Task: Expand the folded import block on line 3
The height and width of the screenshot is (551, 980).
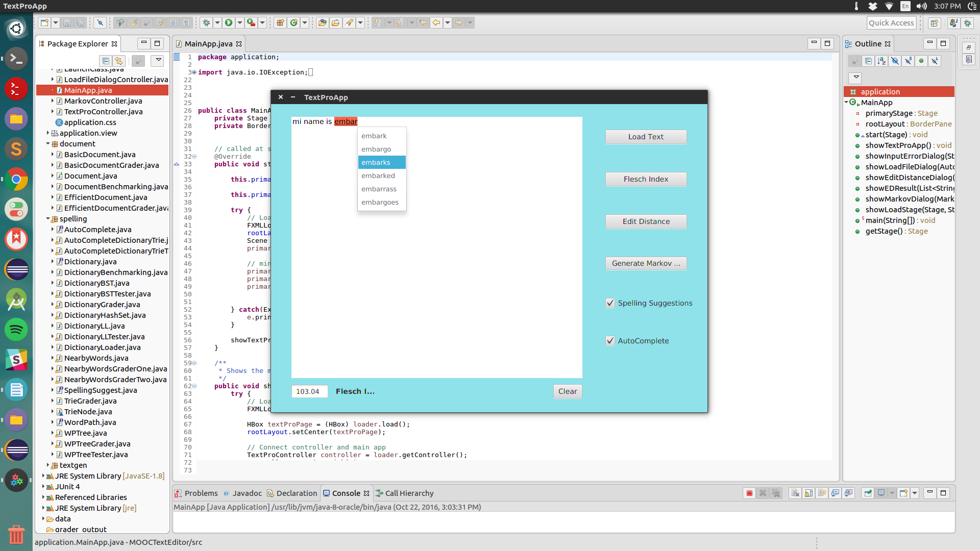Action: (194, 72)
